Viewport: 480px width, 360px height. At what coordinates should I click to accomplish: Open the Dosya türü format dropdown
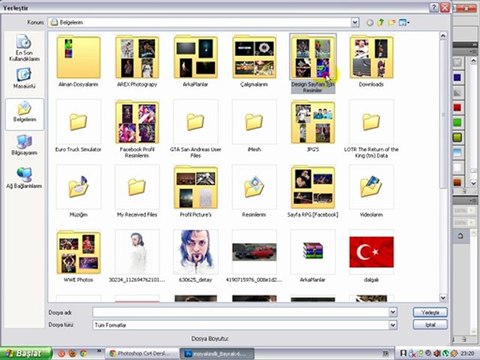(393, 325)
